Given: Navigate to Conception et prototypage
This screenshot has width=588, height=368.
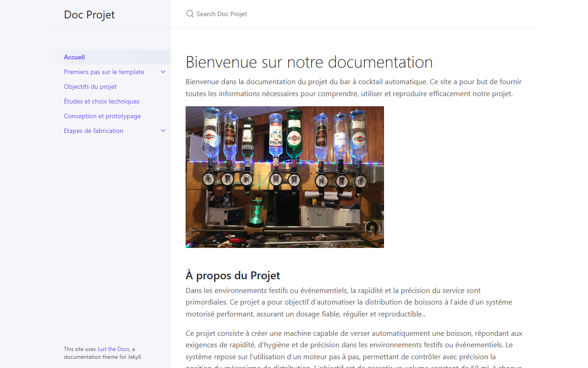Looking at the screenshot, I should [x=102, y=116].
